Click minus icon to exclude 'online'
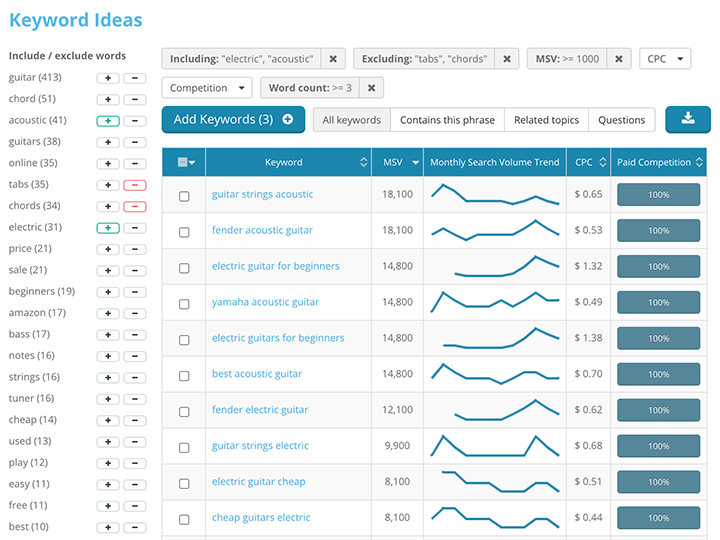This screenshot has width=720, height=540. coord(135,163)
